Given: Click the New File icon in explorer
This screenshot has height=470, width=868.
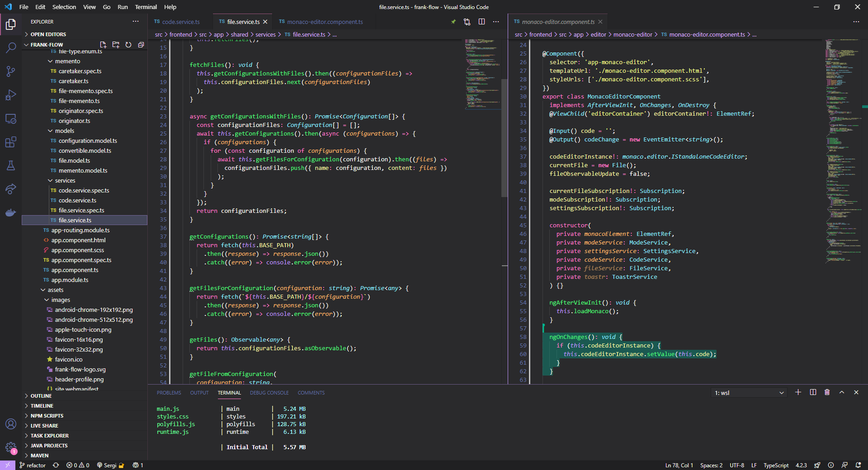Looking at the screenshot, I should 103,45.
